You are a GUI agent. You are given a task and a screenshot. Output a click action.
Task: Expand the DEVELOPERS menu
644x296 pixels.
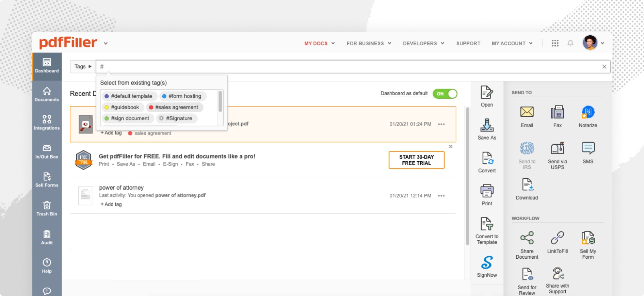click(x=424, y=43)
